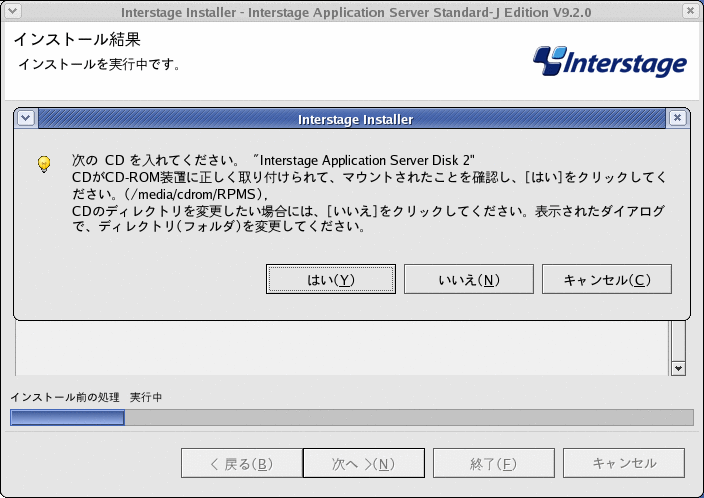Click キャンセル(C) in the dialog
The width and height of the screenshot is (704, 498).
(x=607, y=279)
